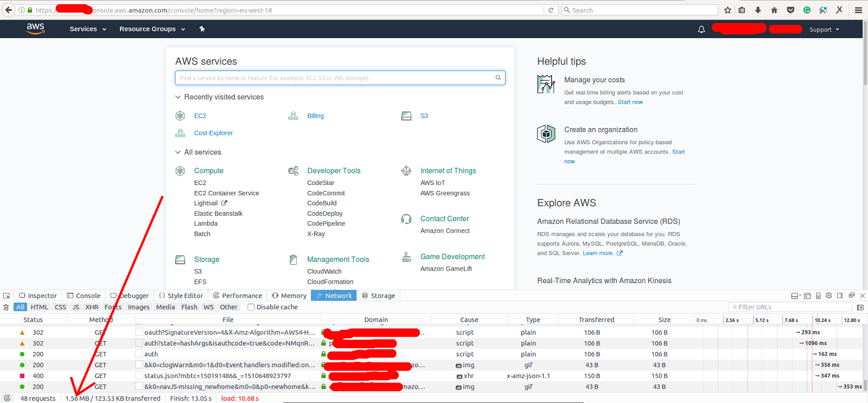This screenshot has height=403, width=868.
Task: Open the Firefox hamburger menu
Action: 858,10
